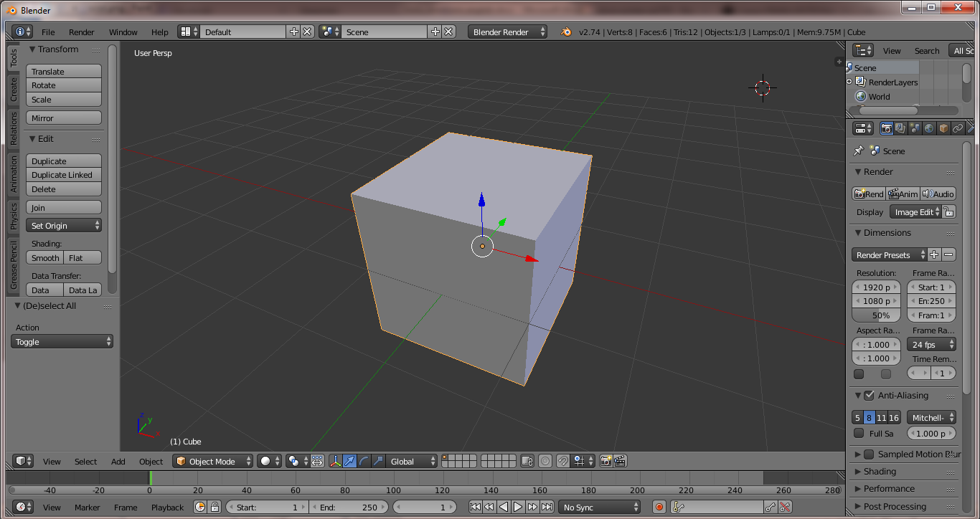The height and width of the screenshot is (519, 980).
Task: Click insert keyframes key icon
Action: click(771, 507)
